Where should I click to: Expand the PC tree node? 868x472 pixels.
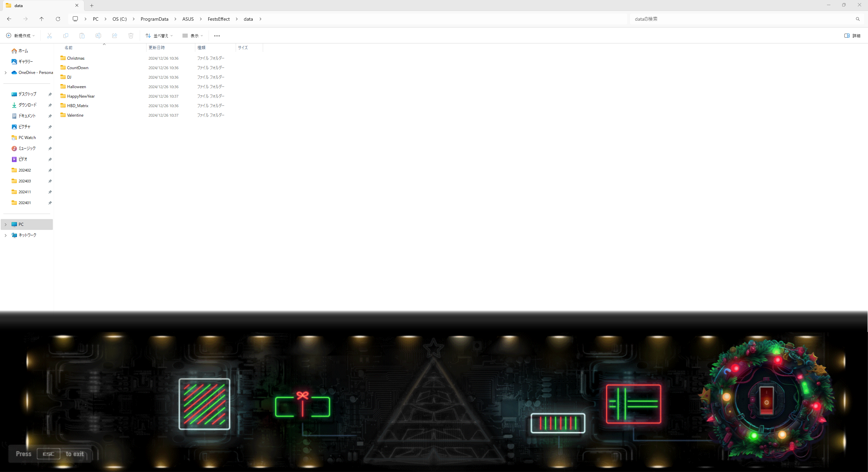tap(5, 224)
